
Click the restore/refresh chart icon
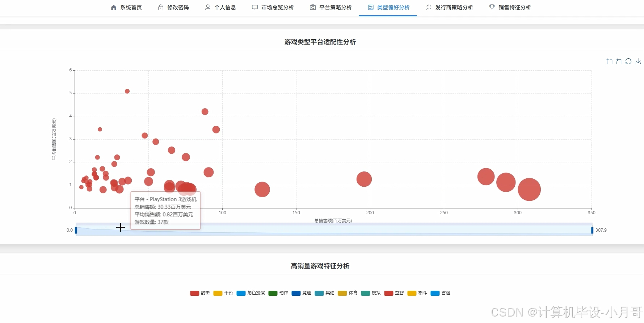(628, 62)
